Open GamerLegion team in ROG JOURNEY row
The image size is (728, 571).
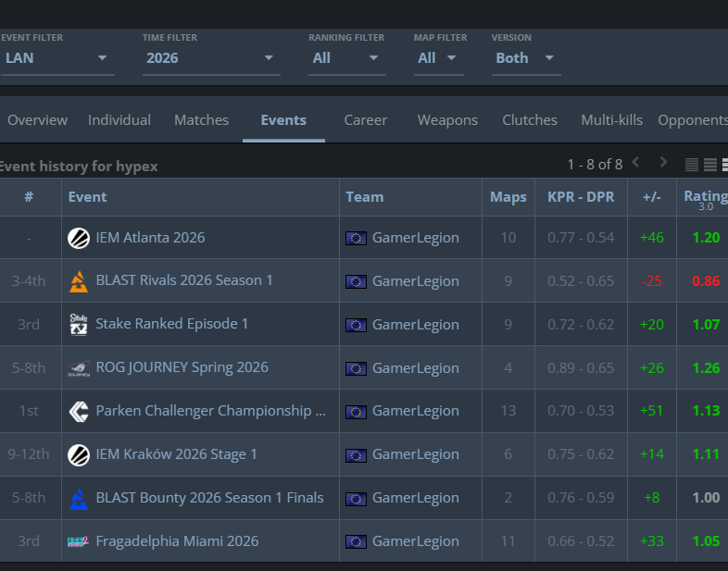click(416, 368)
